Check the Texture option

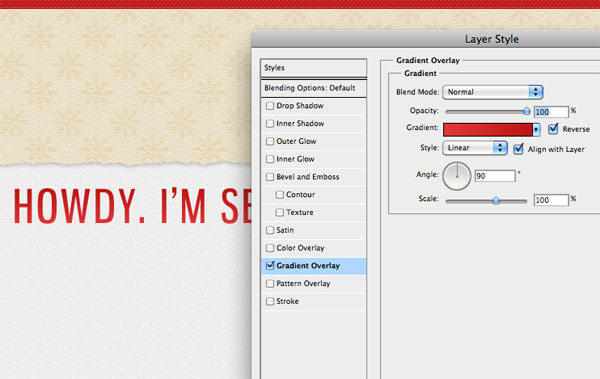tap(280, 212)
